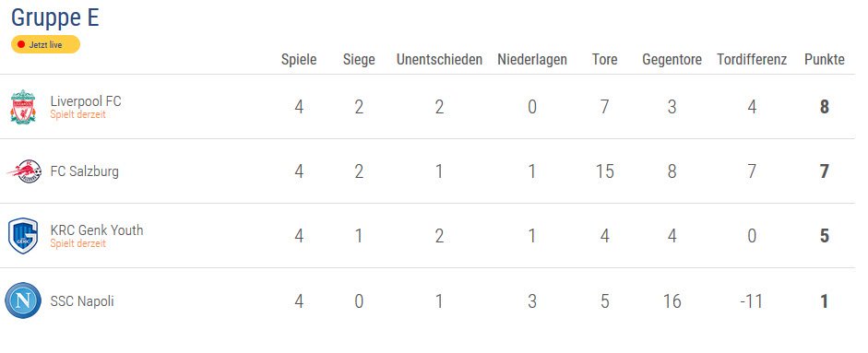Click the Liverpool FC club crest
The width and height of the screenshot is (868, 353).
pos(23,107)
